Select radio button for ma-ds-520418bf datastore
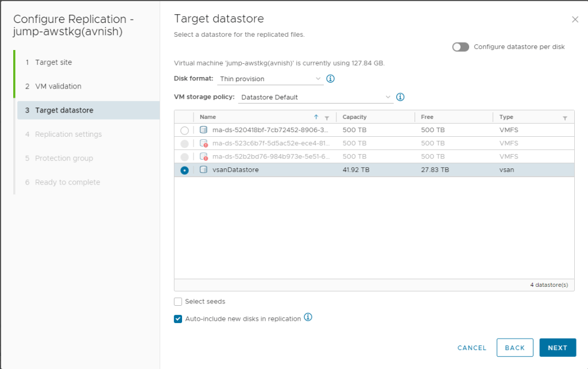 tap(184, 130)
